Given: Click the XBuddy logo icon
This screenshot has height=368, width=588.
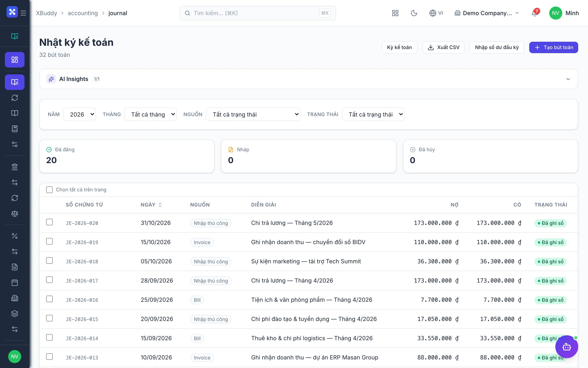Looking at the screenshot, I should pos(12,12).
